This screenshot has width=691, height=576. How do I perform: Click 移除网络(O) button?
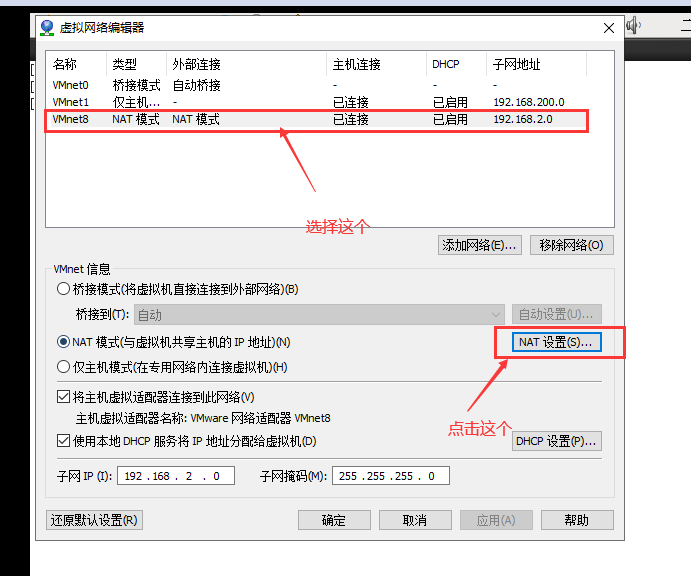(572, 245)
